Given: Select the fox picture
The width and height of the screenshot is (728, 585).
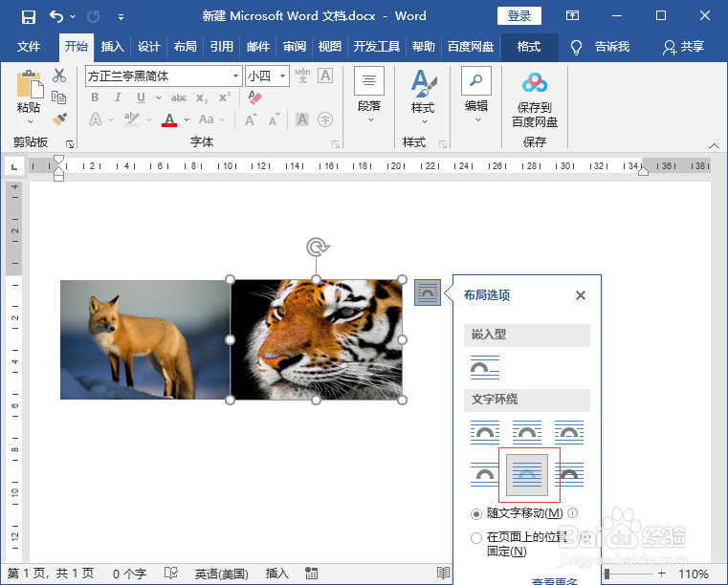Looking at the screenshot, I should tap(144, 339).
